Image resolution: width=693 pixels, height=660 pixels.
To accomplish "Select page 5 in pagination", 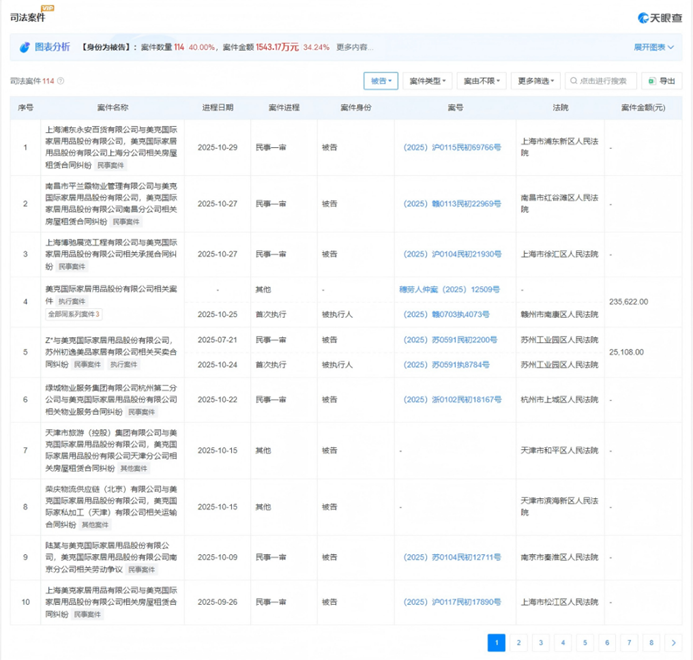I will click(585, 643).
